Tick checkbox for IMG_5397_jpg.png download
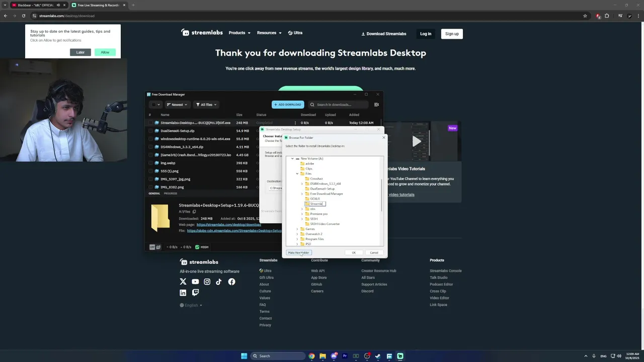Image resolution: width=644 pixels, height=362 pixels. (150, 179)
